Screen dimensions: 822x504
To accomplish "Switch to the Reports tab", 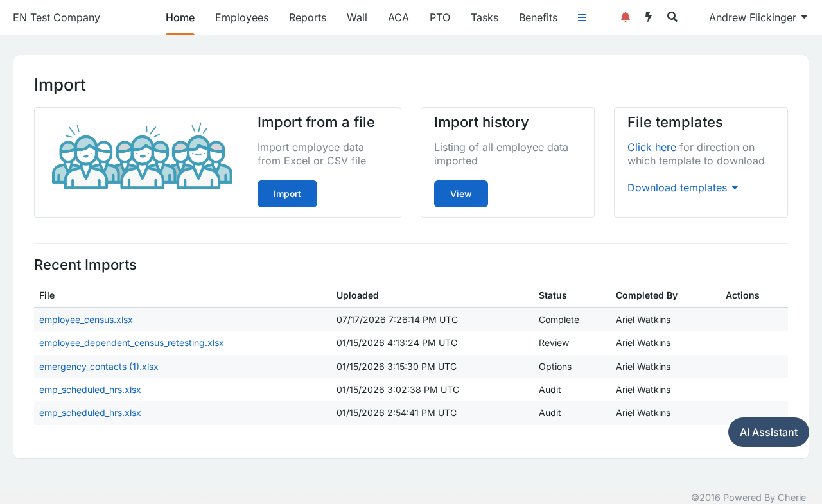I will (x=308, y=17).
